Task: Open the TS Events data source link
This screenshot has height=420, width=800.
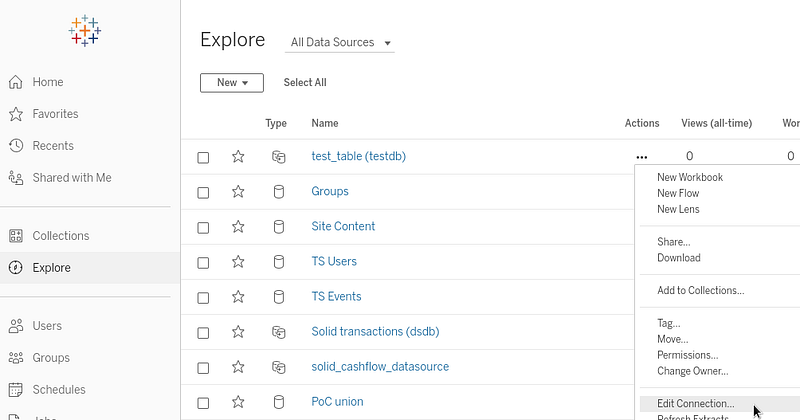Action: (336, 297)
